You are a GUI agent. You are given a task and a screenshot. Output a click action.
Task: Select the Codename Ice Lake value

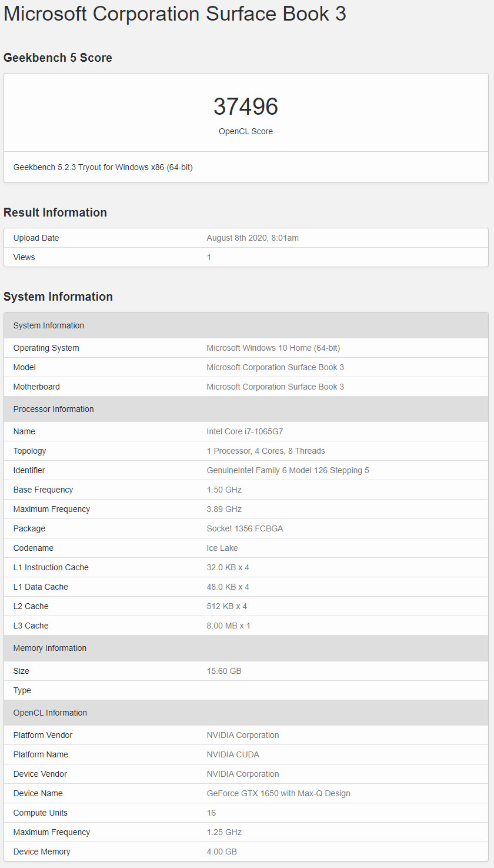(222, 548)
